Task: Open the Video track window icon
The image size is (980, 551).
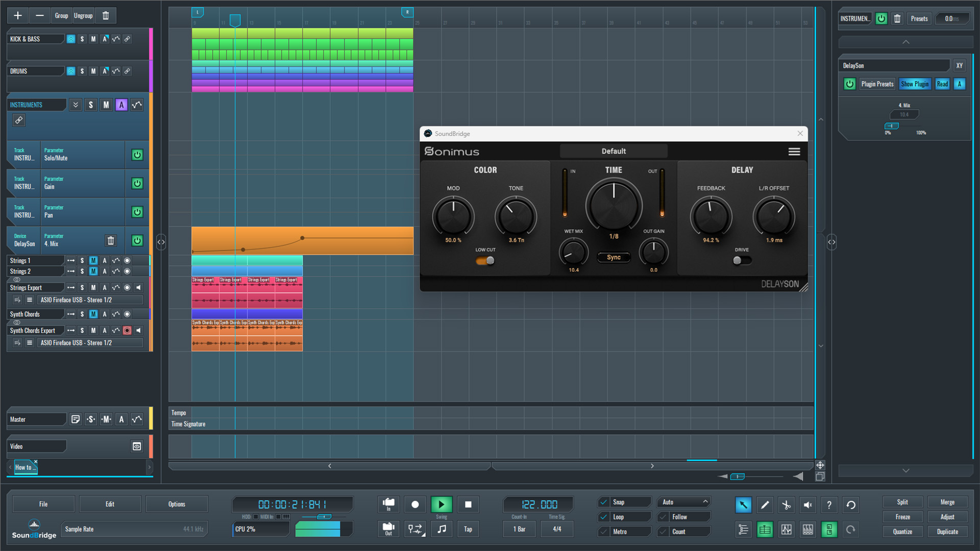Action: [137, 446]
